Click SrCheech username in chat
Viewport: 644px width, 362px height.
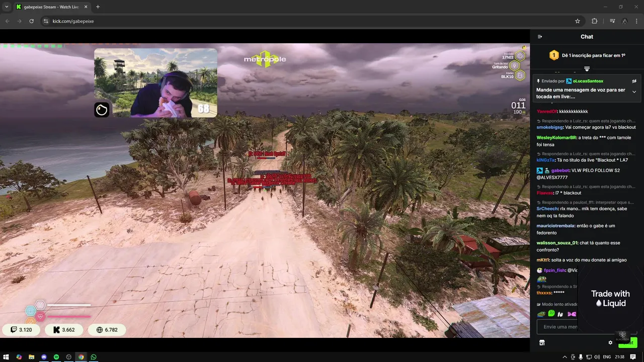(x=547, y=209)
